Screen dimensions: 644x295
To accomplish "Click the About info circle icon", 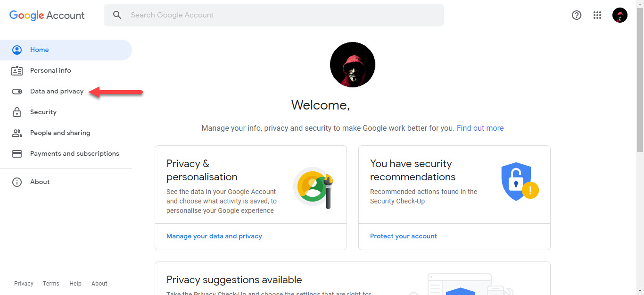I will [17, 182].
